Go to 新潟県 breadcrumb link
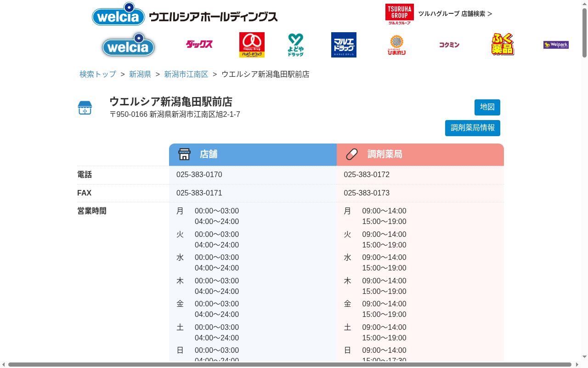 tap(140, 74)
